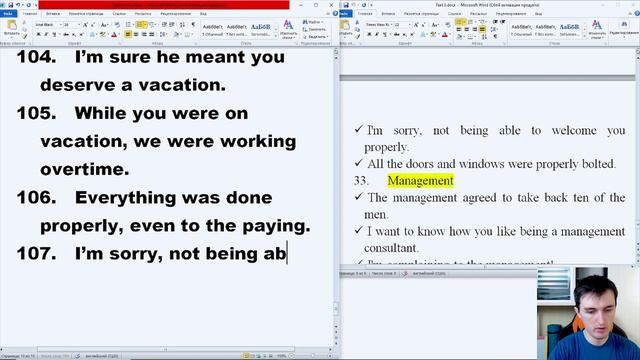Screen dimensions: 640x360
Task: Expand styles gallery in left Word window
Action: coord(276,36)
